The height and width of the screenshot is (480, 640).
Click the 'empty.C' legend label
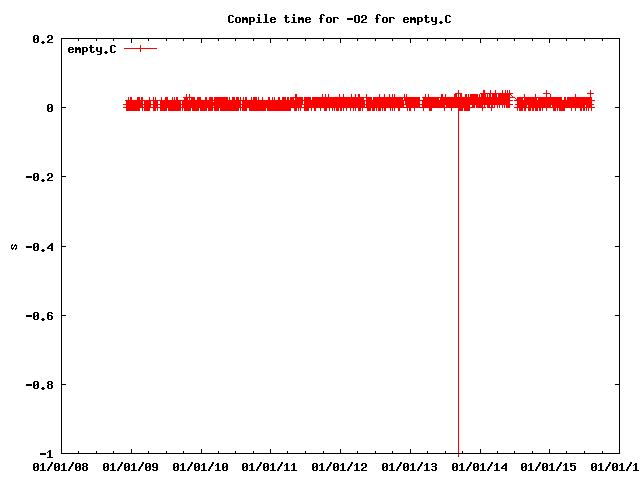tap(92, 49)
